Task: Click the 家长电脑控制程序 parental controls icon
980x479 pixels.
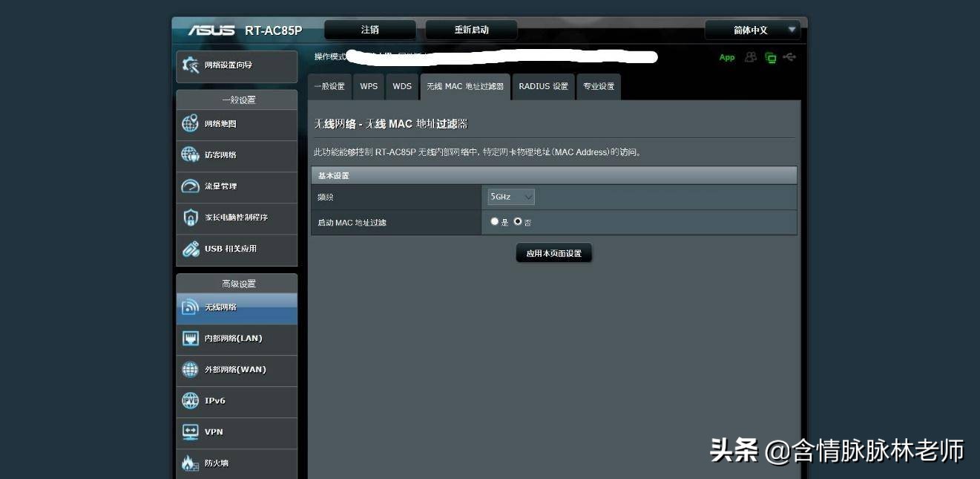Action: click(191, 218)
